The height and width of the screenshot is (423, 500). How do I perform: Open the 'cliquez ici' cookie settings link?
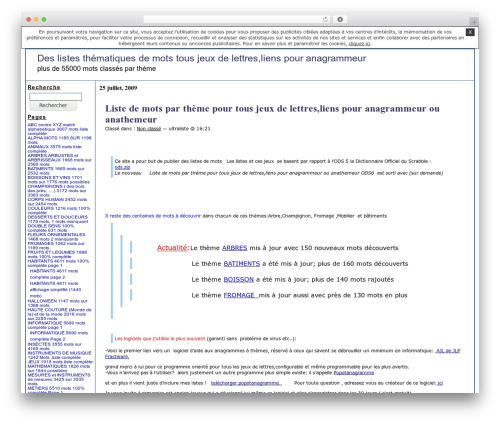tap(359, 44)
